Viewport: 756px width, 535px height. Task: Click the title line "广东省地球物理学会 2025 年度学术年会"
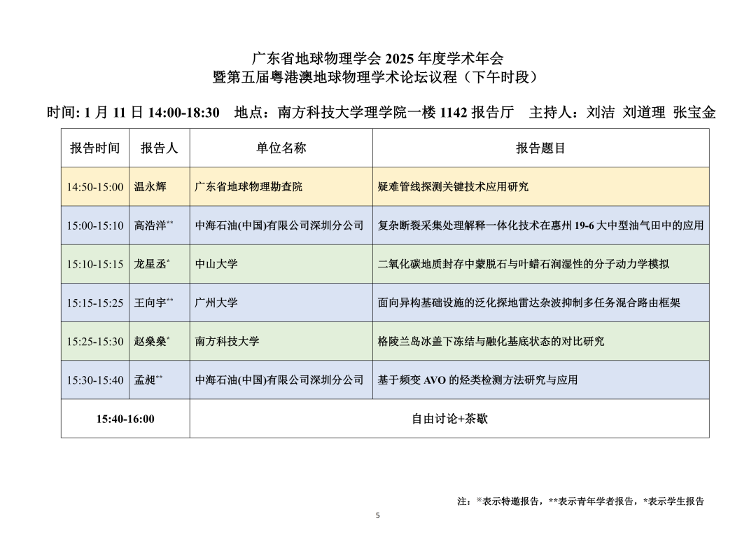tap(377, 57)
